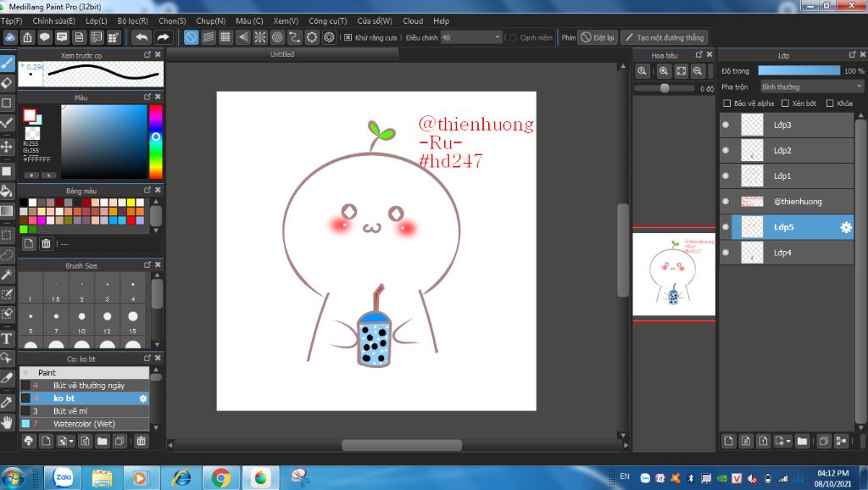Hide the Lớp4 layer

click(x=726, y=253)
